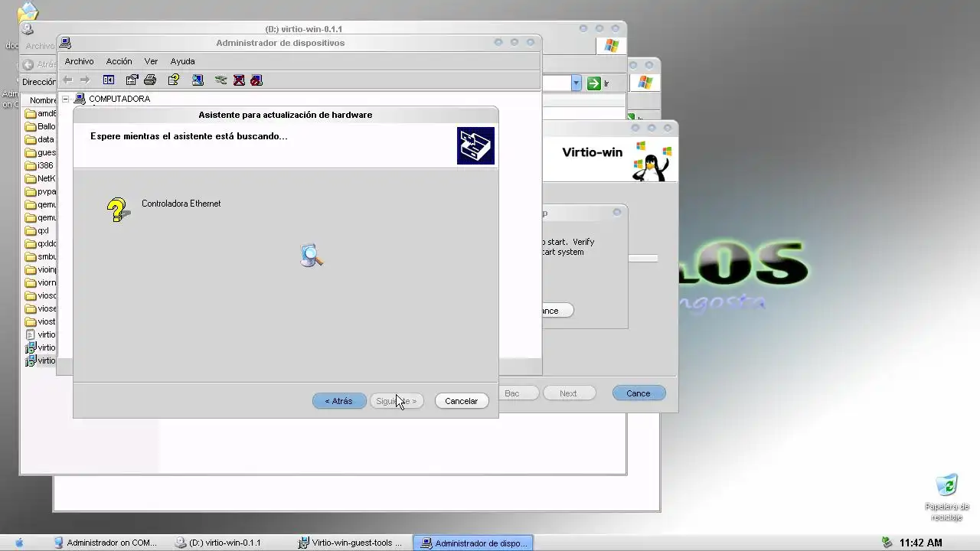The image size is (980, 551).
Task: Switch to Administrador on COM... taskbar item
Action: (x=106, y=543)
